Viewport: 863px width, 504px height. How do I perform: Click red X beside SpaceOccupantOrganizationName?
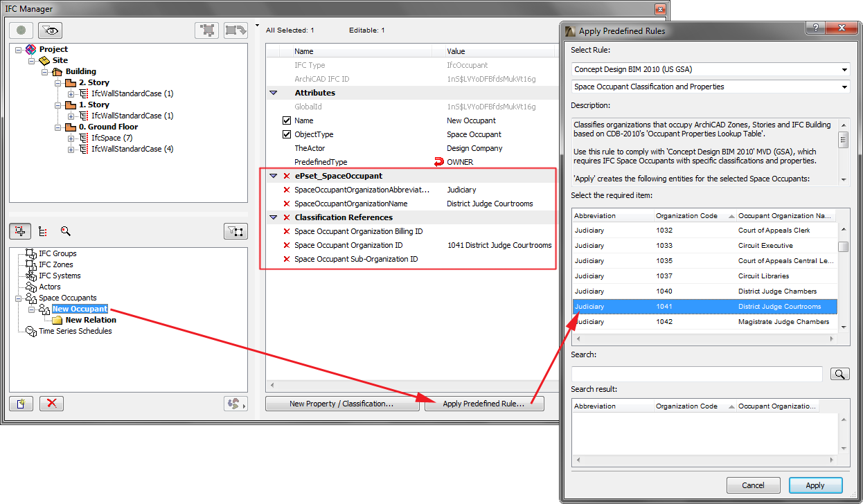coord(286,204)
